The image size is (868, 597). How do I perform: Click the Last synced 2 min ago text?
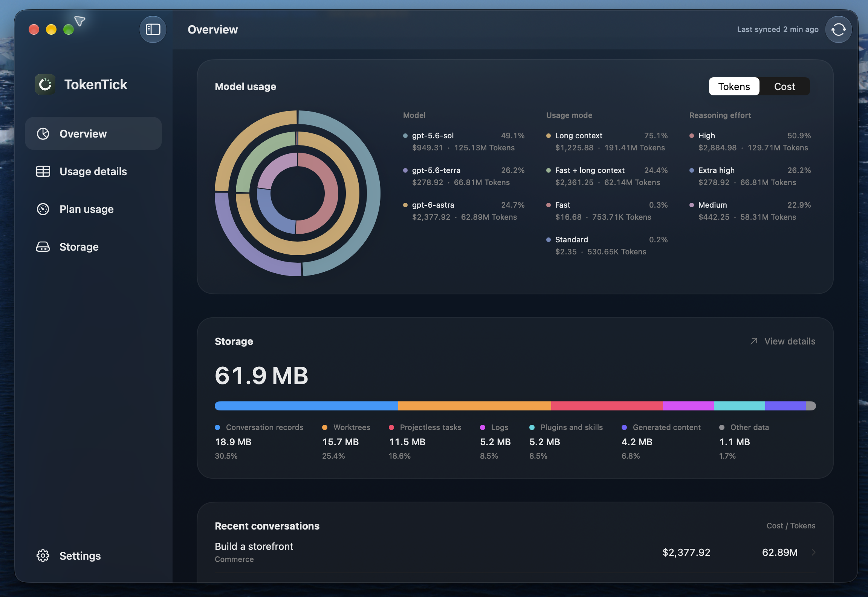click(x=778, y=29)
